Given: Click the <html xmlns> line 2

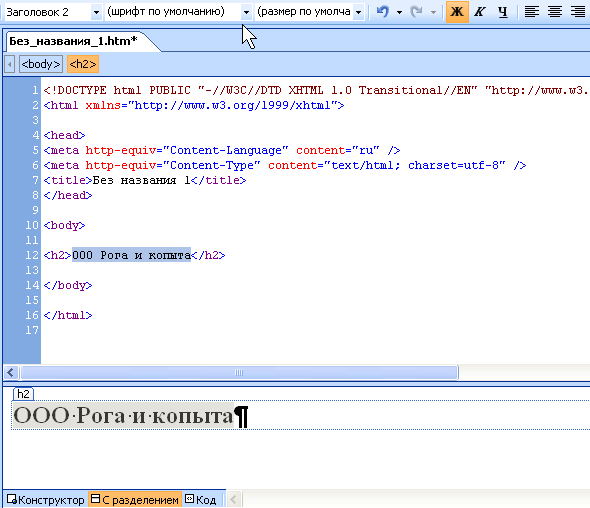Looking at the screenshot, I should (194, 105).
